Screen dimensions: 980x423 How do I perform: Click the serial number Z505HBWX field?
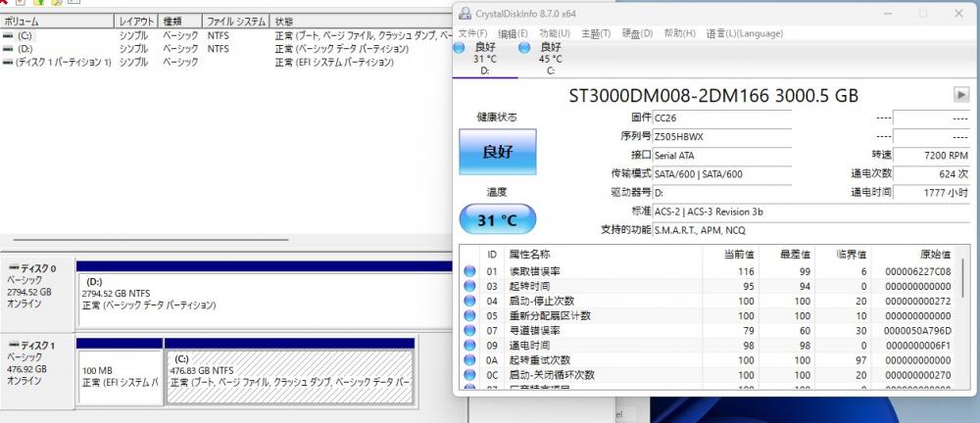[x=722, y=137]
